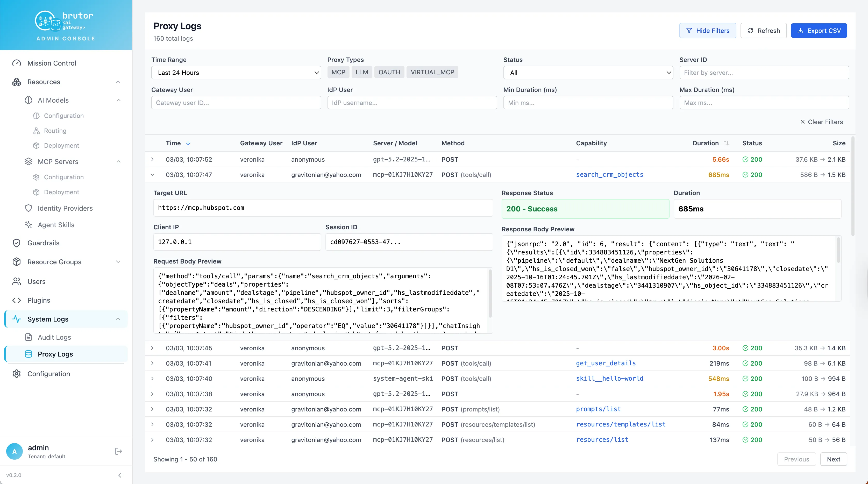Collapse the expanded 10:07:47 log row
The image size is (868, 484).
152,175
